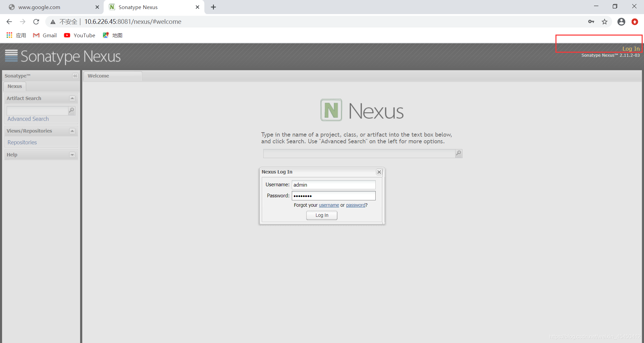The width and height of the screenshot is (644, 343).
Task: Open the Maps bookmark
Action: click(x=113, y=35)
